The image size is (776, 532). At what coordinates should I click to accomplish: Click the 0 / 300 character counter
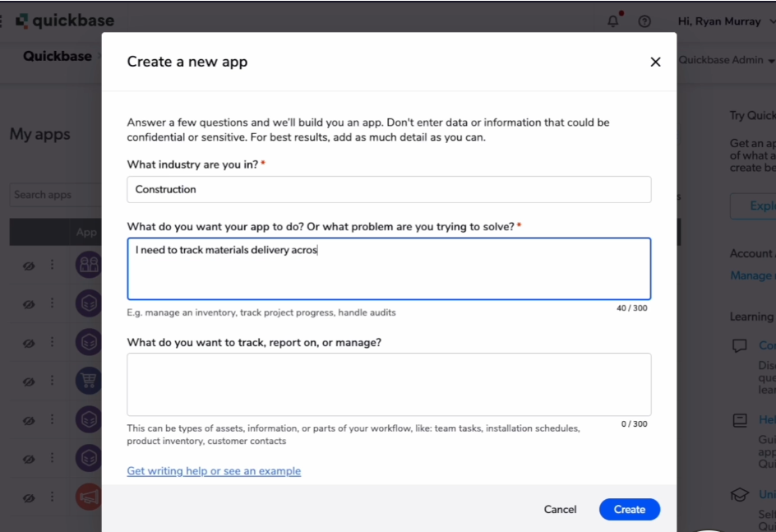tap(634, 423)
